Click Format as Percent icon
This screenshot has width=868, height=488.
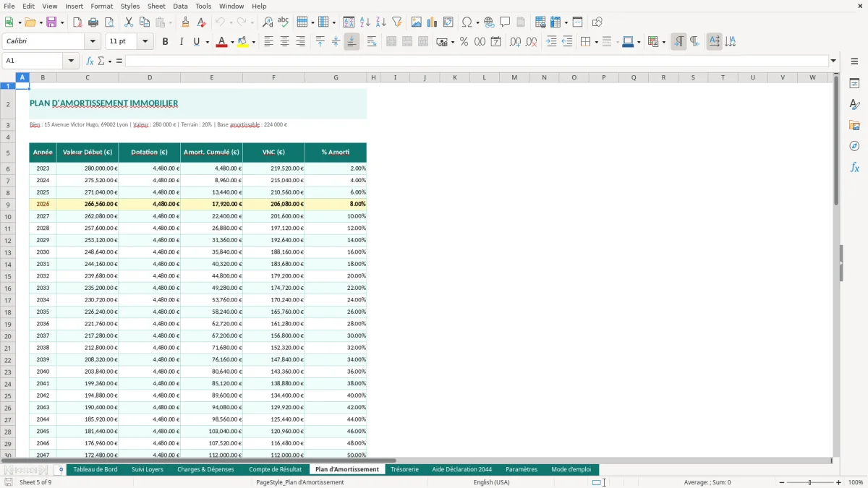pyautogui.click(x=464, y=42)
